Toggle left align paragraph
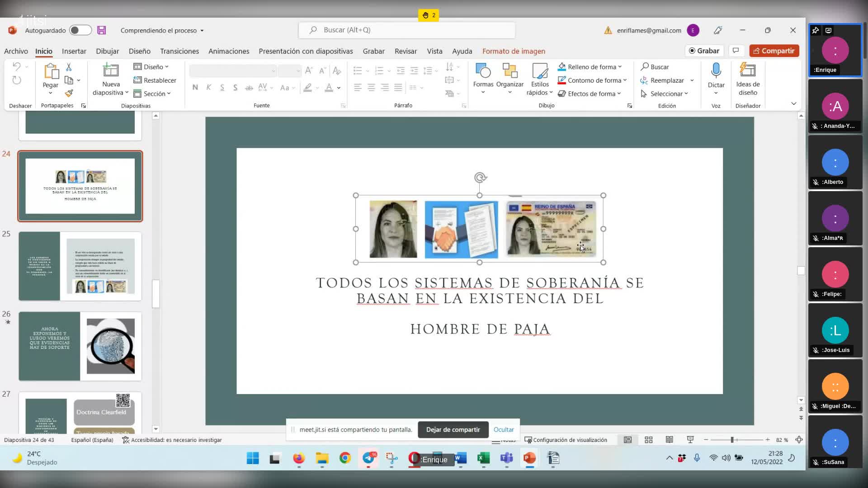 pos(358,88)
